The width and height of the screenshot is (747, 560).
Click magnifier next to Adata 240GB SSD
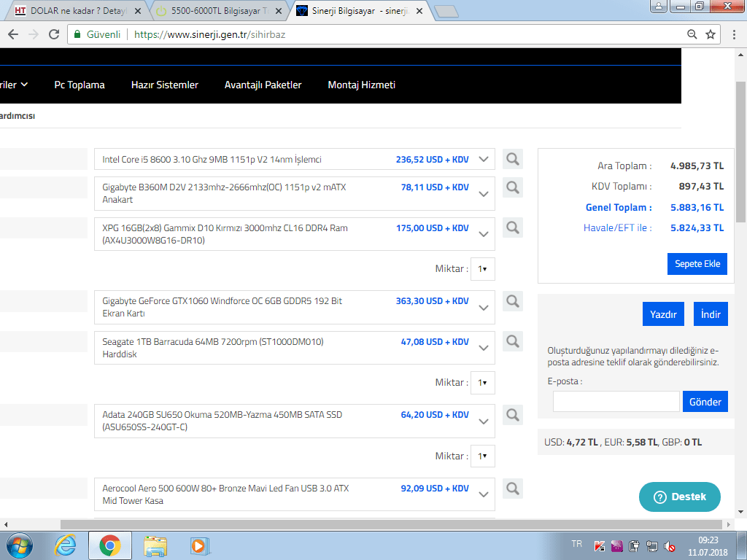513,415
